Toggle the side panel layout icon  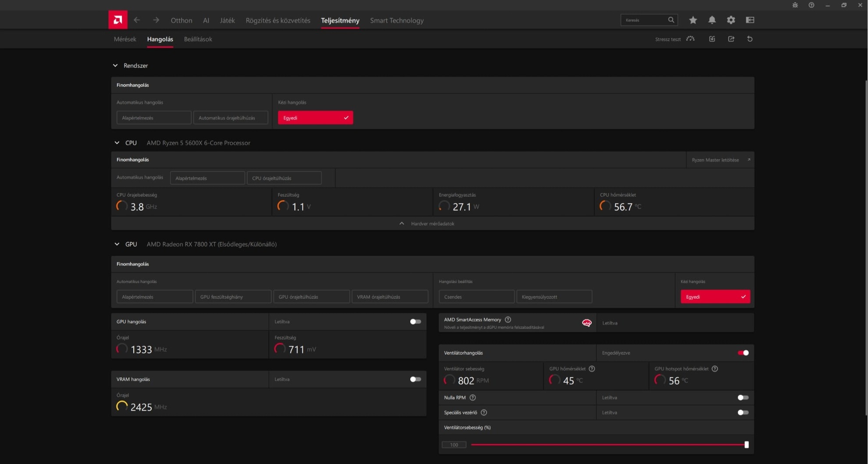750,20
